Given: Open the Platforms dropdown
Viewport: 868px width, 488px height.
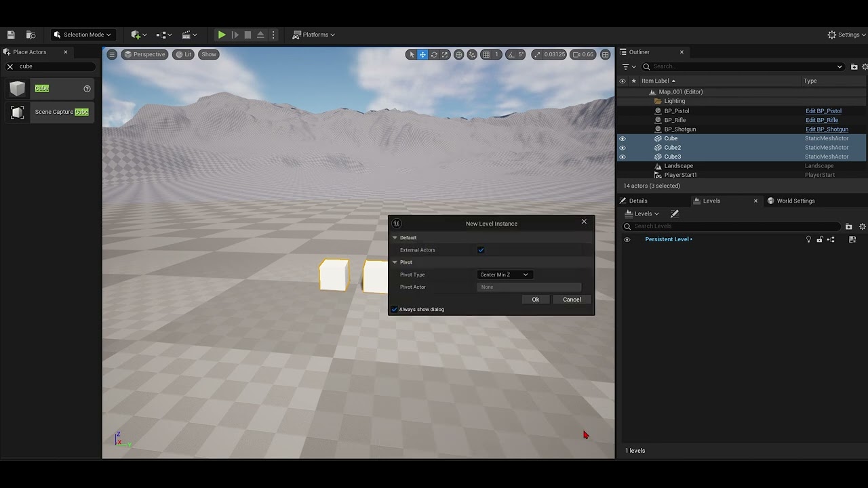Looking at the screenshot, I should pyautogui.click(x=314, y=35).
